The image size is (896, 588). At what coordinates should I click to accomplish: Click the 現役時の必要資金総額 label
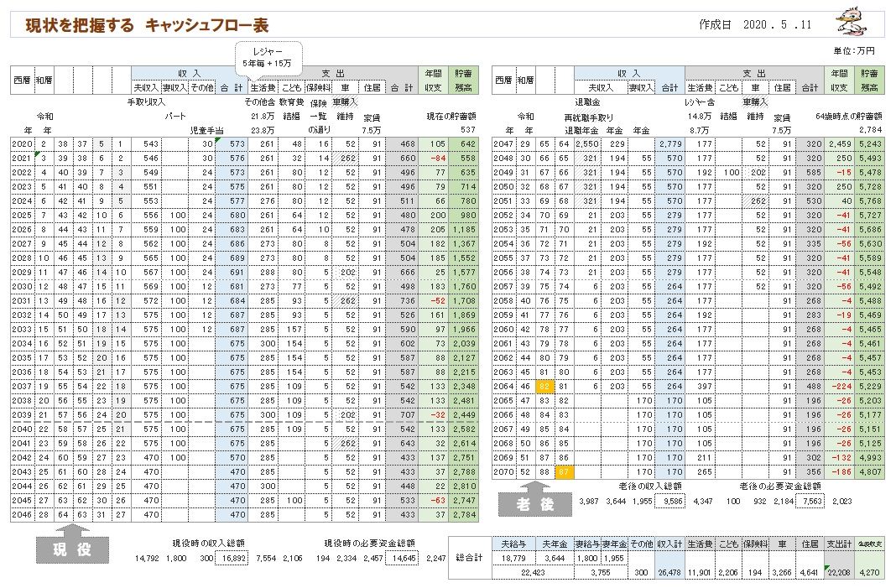[370, 544]
